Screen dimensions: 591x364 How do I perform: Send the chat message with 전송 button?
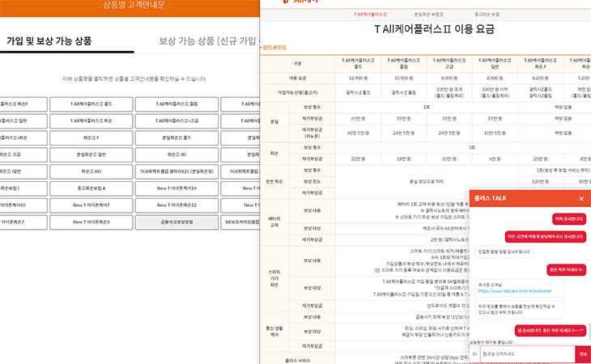583,354
